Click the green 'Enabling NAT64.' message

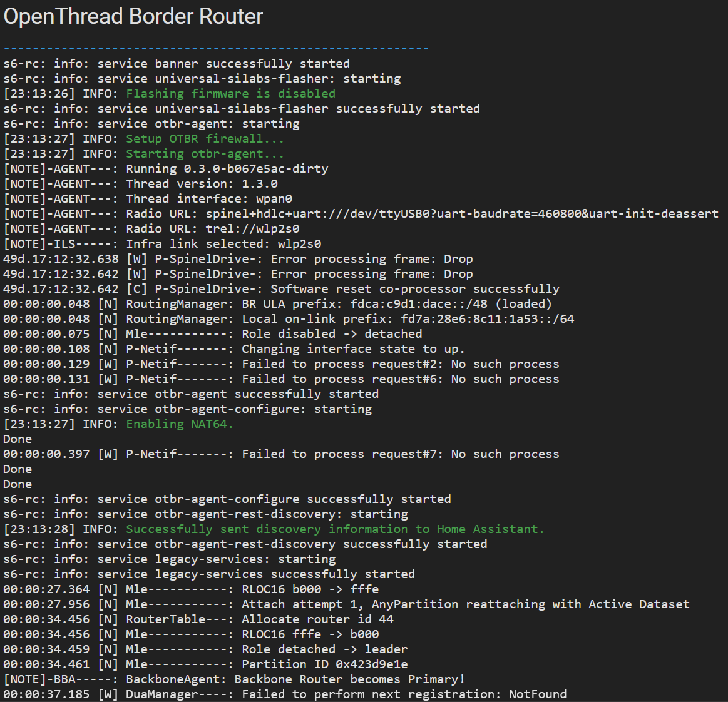tap(179, 424)
